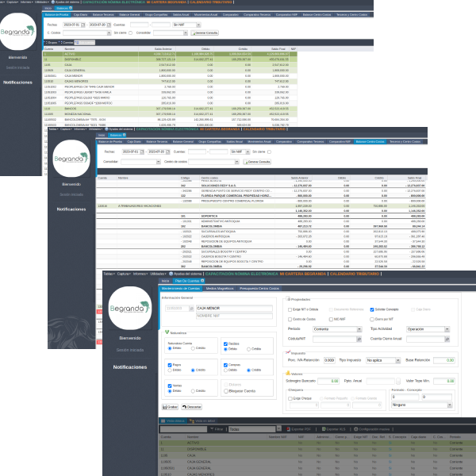Click the Grabar save icon button
476x476 pixels.
pos(172,406)
